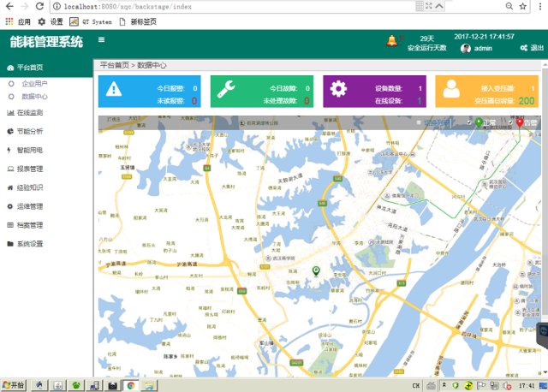Open 企业用户 submenu item

coord(34,84)
